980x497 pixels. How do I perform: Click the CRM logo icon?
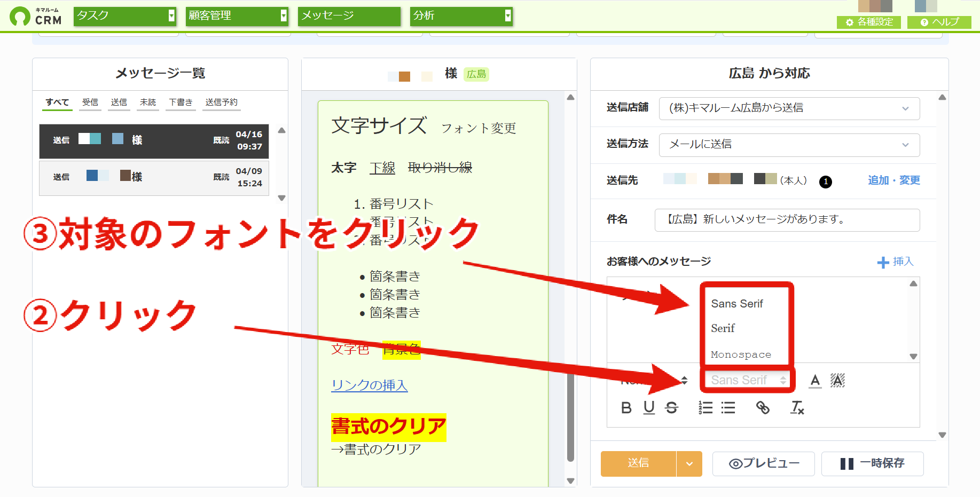20,16
